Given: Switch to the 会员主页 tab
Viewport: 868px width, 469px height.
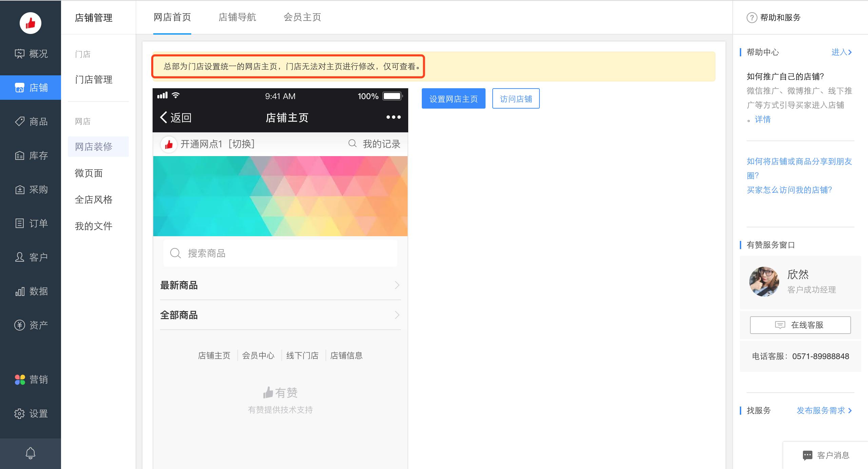Looking at the screenshot, I should (302, 17).
